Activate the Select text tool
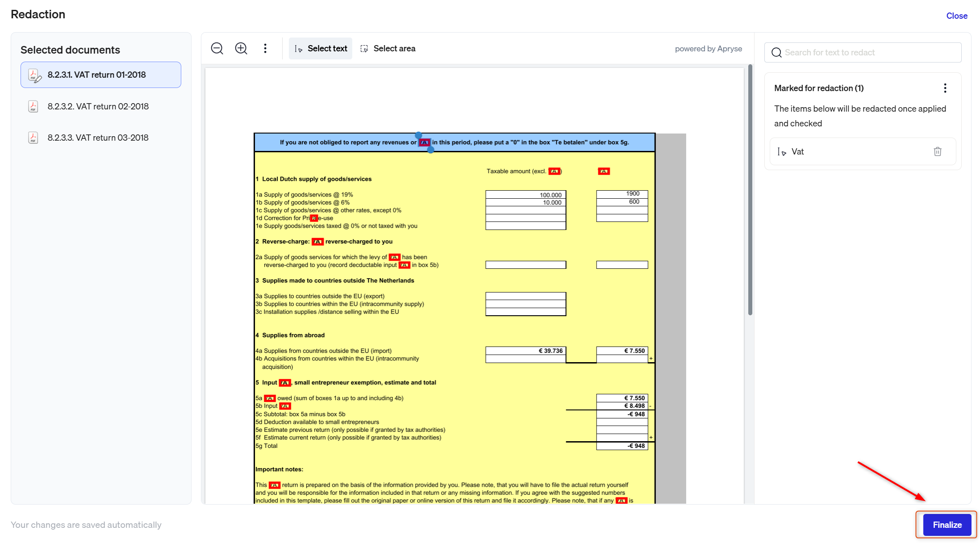 tap(321, 48)
